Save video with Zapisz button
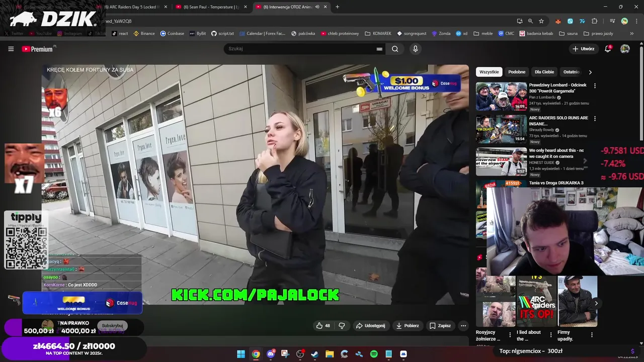Screen dimensions: 644x362 point(440,326)
